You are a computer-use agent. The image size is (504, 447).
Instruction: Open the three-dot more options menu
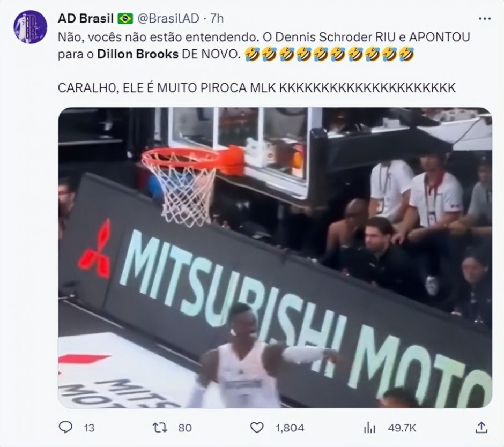485,19
